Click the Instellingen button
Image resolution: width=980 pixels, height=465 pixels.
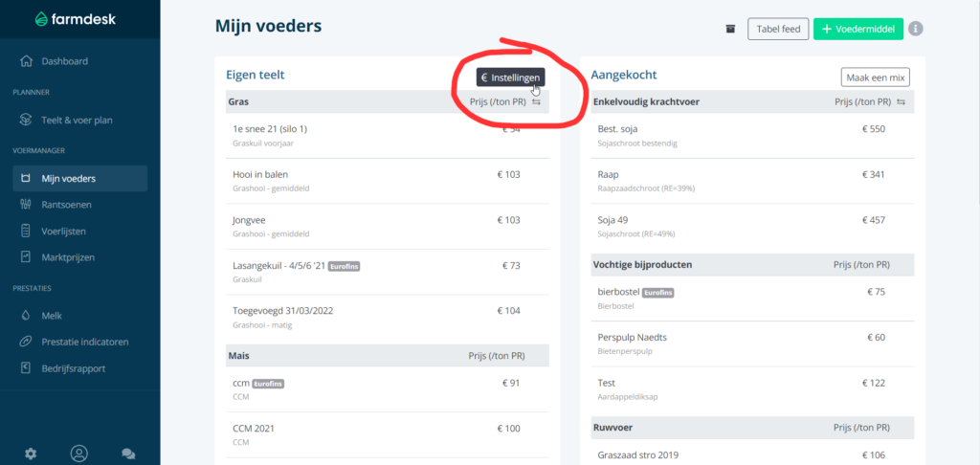(511, 77)
